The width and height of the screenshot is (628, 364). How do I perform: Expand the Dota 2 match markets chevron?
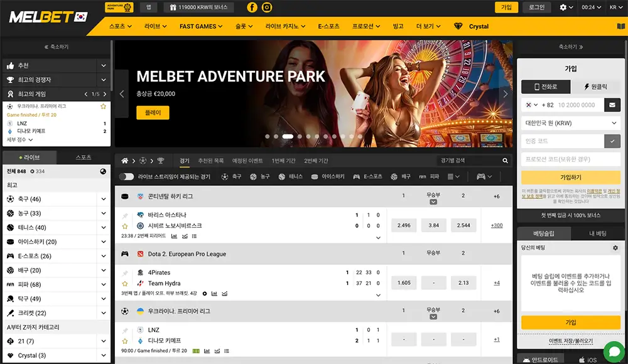(378, 295)
